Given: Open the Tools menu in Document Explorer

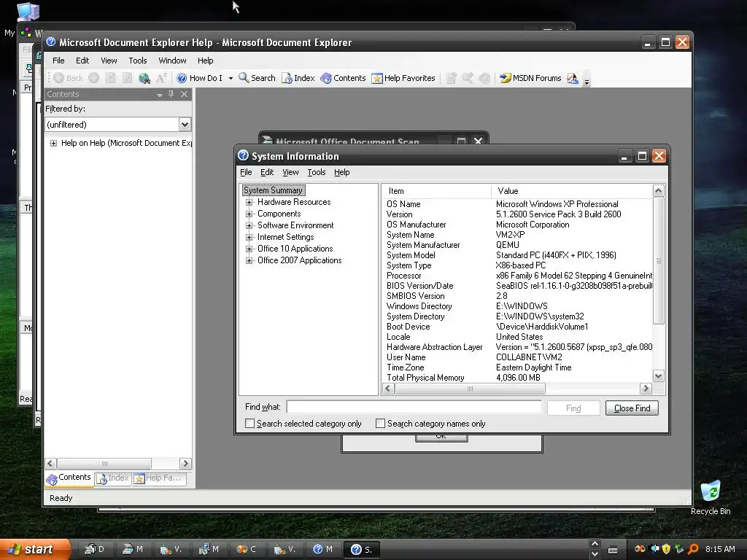Looking at the screenshot, I should click(x=138, y=61).
